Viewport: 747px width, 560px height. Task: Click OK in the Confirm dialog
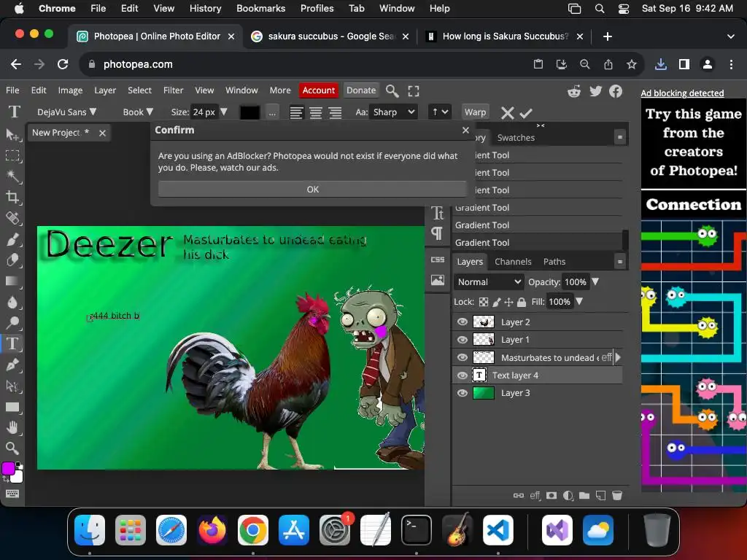(312, 189)
